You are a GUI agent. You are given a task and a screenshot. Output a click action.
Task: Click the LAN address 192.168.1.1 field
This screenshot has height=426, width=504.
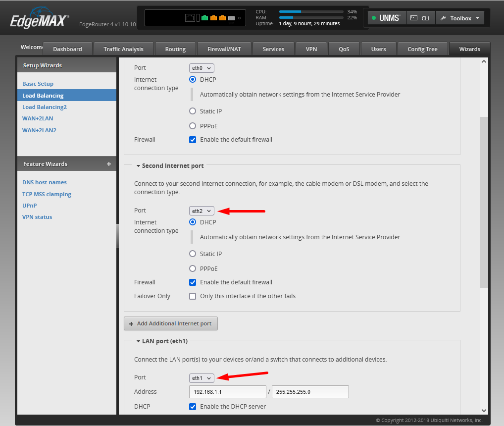coord(227,392)
